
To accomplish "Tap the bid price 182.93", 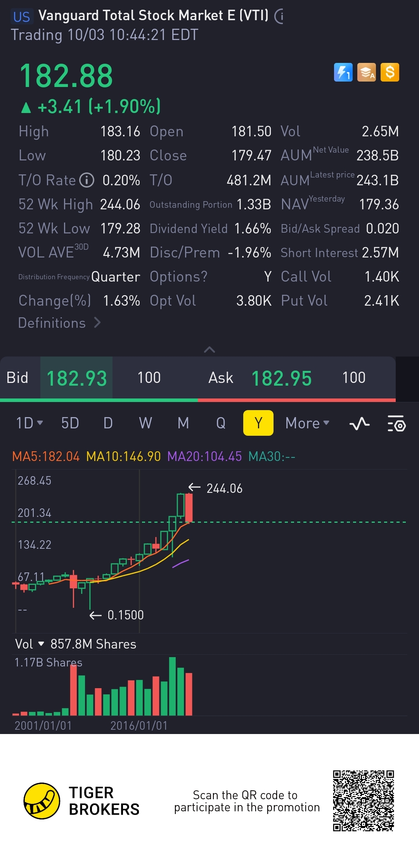I will click(x=76, y=378).
